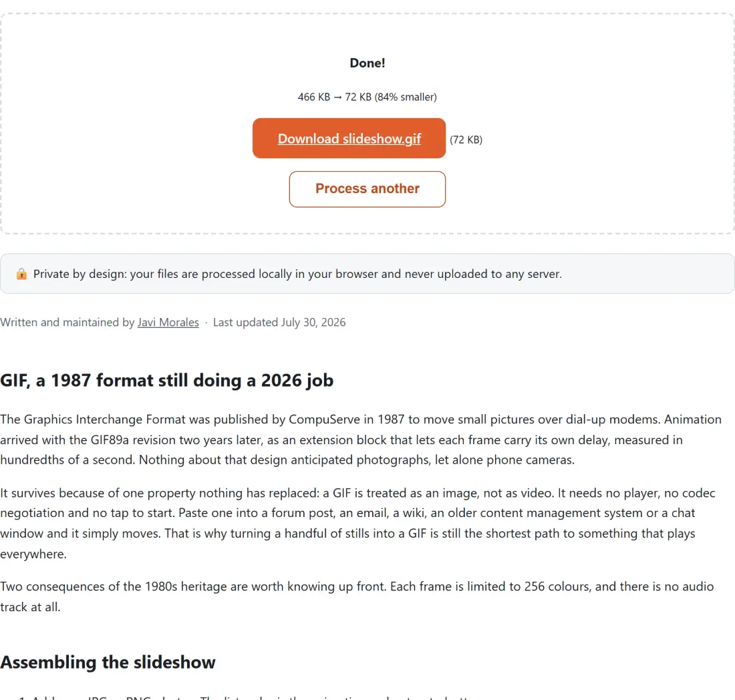This screenshot has height=700, width=735.
Task: Click the paragraph about 256 colours limit
Action: click(357, 596)
